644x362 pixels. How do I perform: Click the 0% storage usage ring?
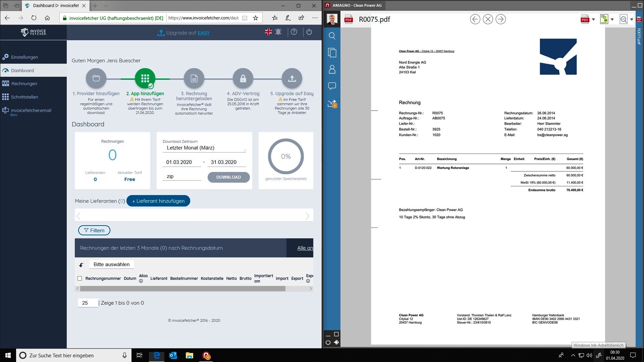click(x=286, y=157)
